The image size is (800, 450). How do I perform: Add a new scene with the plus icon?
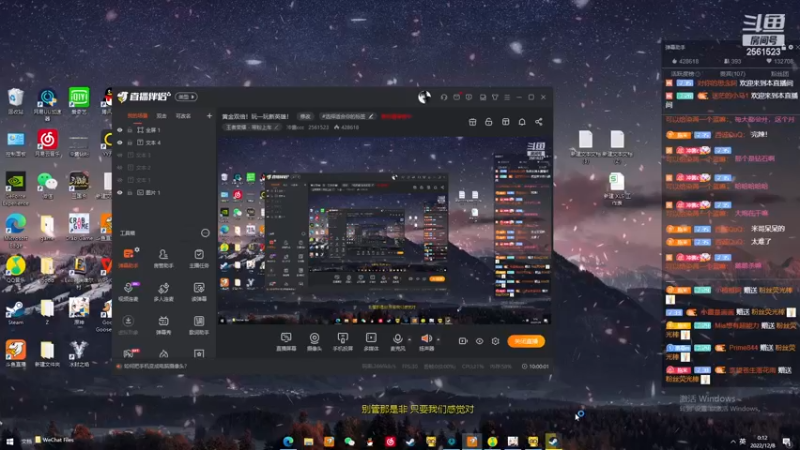coord(209,116)
